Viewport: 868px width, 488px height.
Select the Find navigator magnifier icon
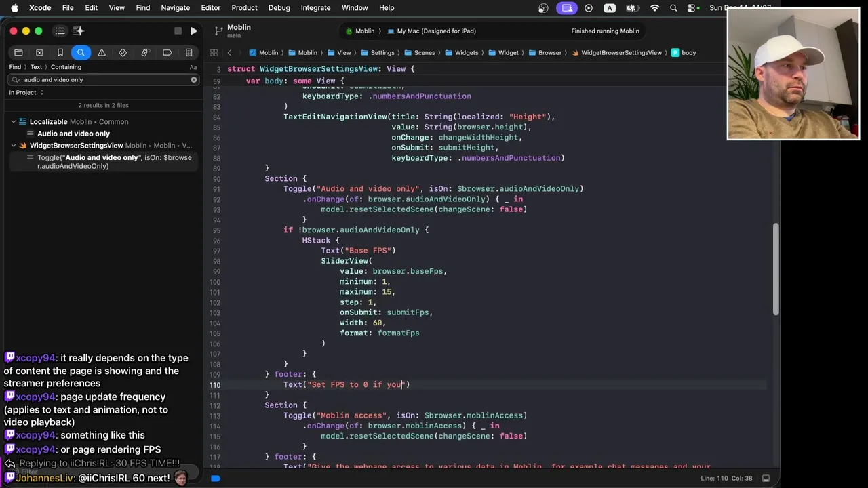[x=81, y=52]
